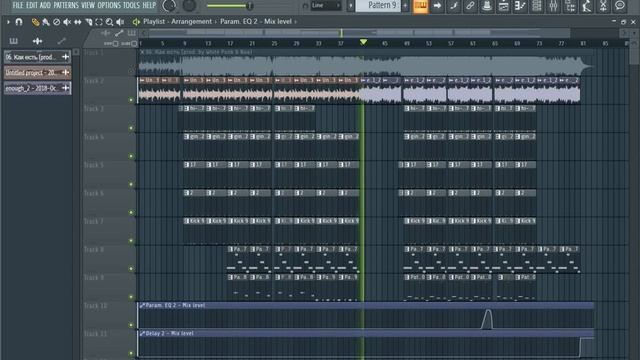Click the plus button right of Pattern 9

point(405,6)
